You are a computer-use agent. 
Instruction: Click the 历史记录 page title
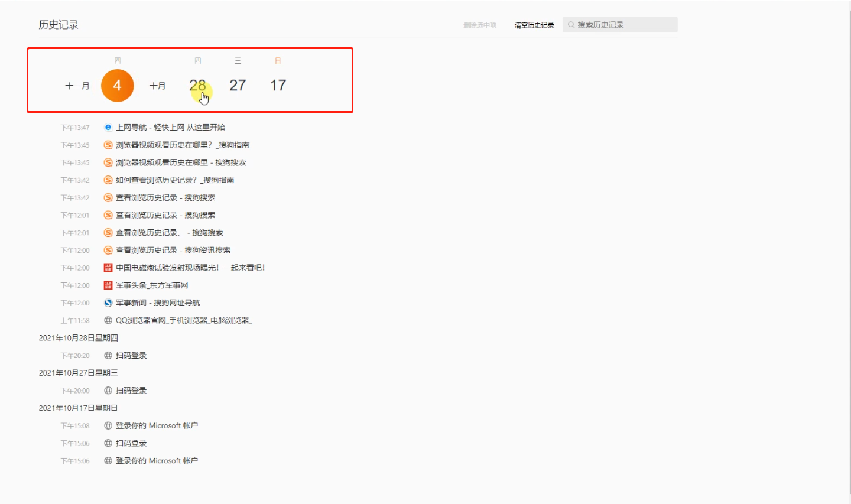coord(59,25)
